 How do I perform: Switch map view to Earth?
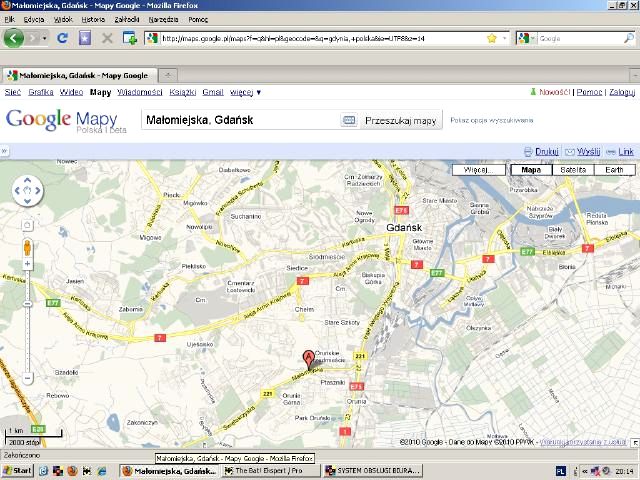coord(615,170)
